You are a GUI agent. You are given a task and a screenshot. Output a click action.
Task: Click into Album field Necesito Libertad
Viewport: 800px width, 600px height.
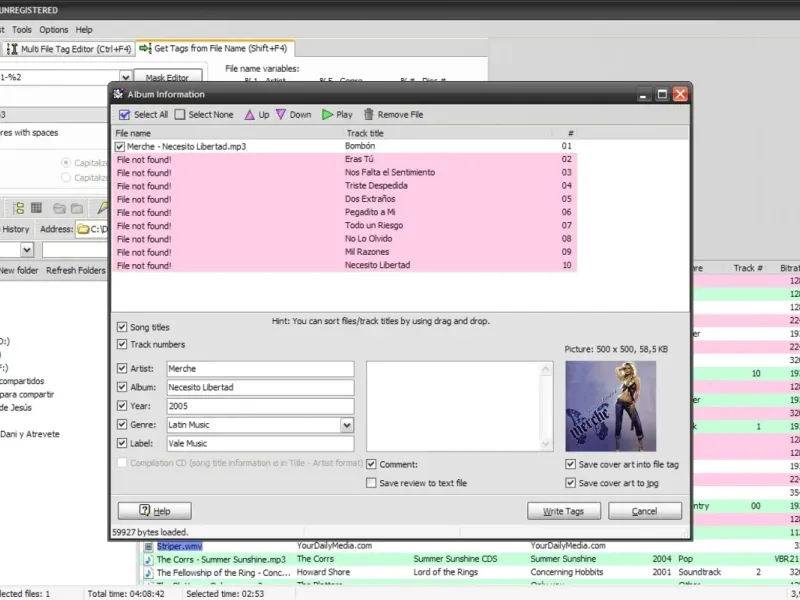tap(260, 387)
